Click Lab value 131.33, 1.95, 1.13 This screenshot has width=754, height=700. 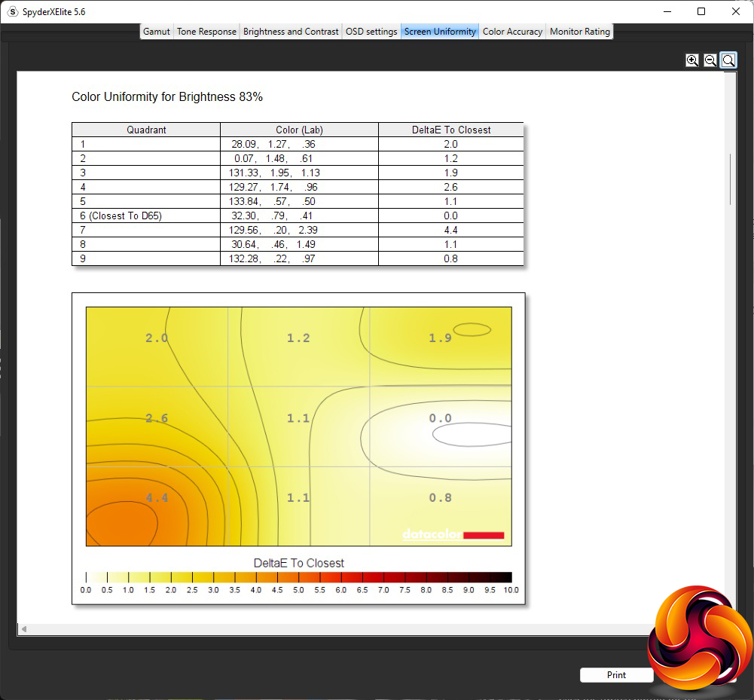(274, 173)
